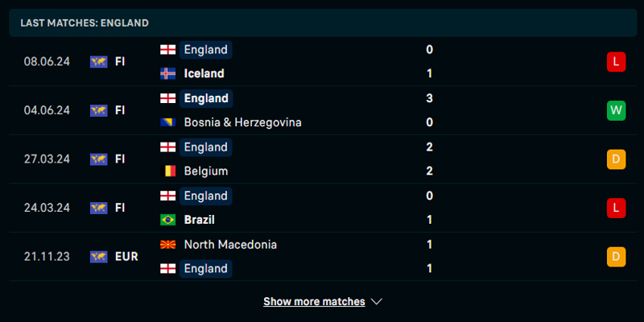Click the red L badge for Iceland match
The height and width of the screenshot is (322, 644).
616,62
